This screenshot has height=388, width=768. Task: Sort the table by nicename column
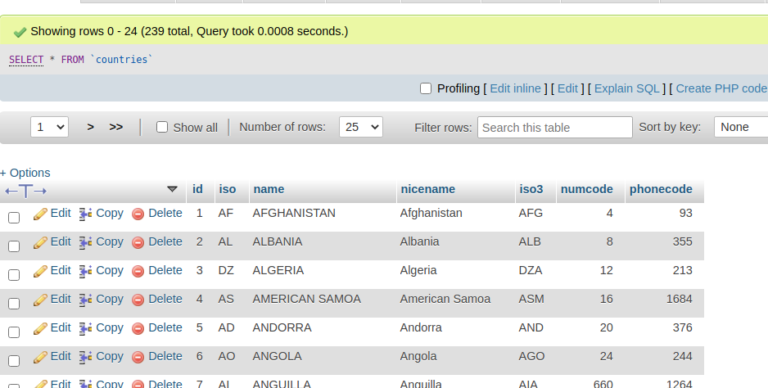428,189
